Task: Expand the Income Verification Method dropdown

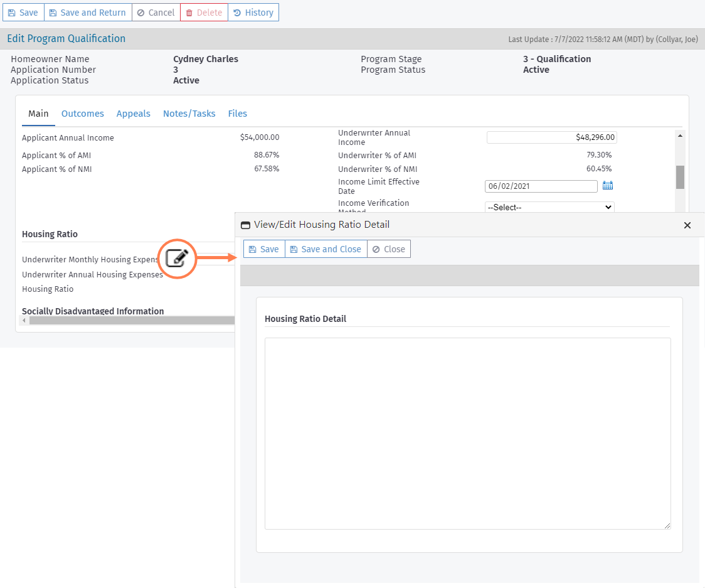Action: (549, 207)
